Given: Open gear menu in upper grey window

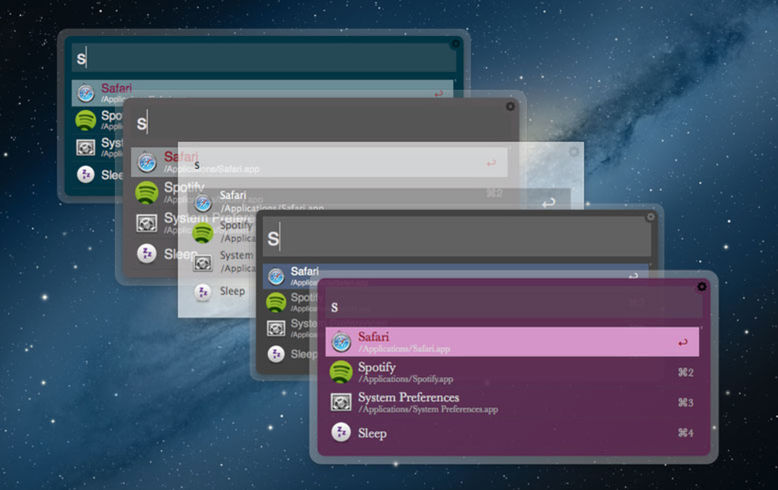Looking at the screenshot, I should tap(510, 107).
